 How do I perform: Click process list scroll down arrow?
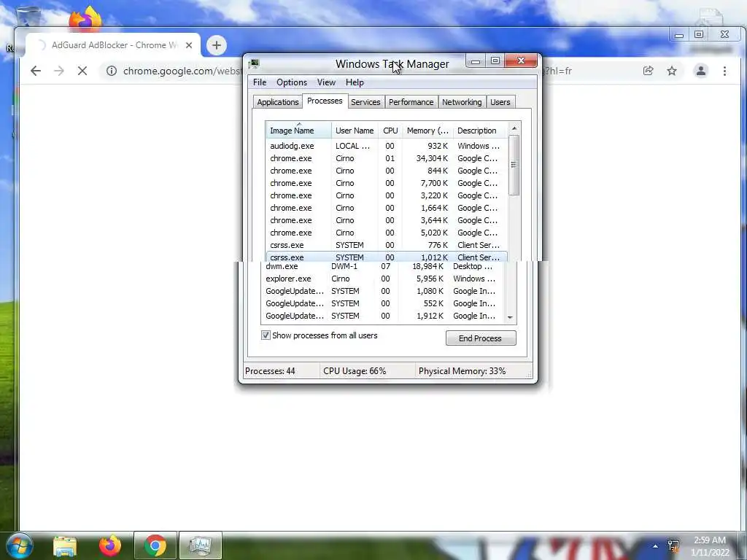tap(510, 317)
